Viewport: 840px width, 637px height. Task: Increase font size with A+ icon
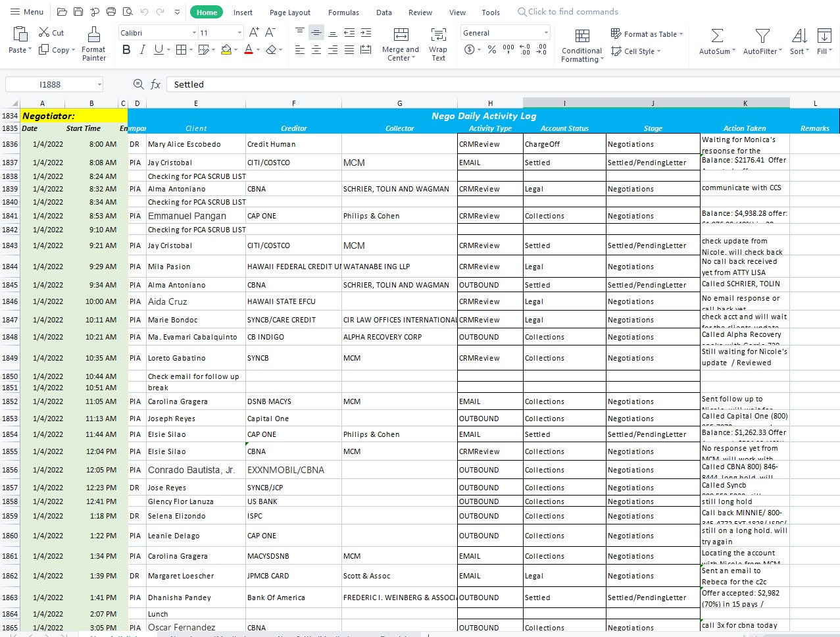(x=253, y=32)
